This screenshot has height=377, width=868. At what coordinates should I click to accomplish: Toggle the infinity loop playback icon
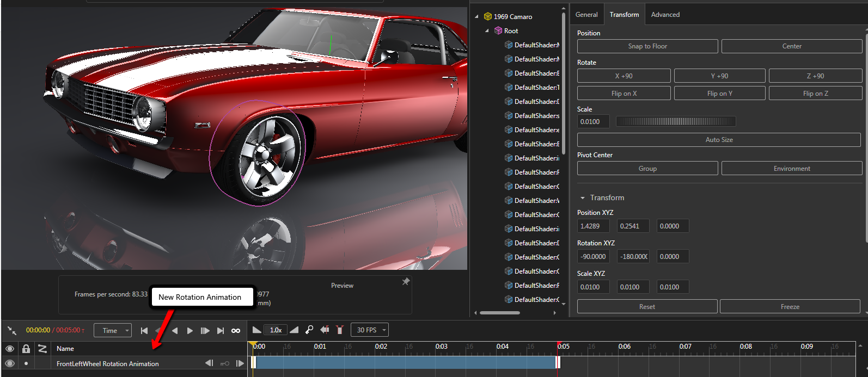(236, 330)
